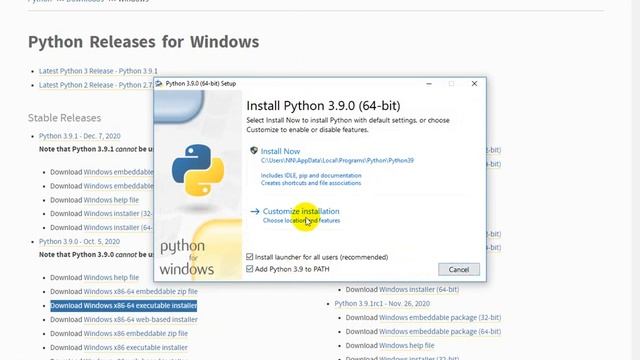Click the shield icon beside Install Now
The height and width of the screenshot is (360, 640).
point(253,151)
